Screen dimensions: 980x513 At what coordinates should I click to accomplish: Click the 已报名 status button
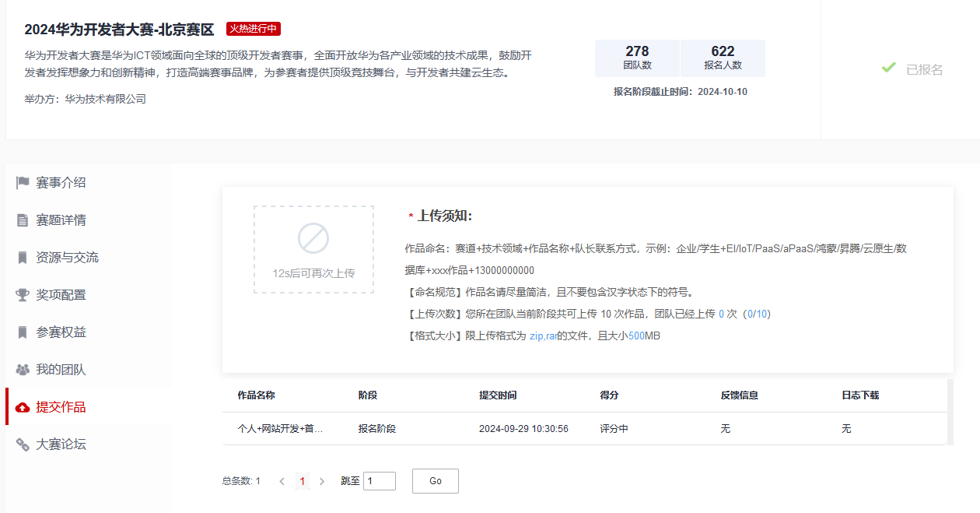(x=912, y=69)
